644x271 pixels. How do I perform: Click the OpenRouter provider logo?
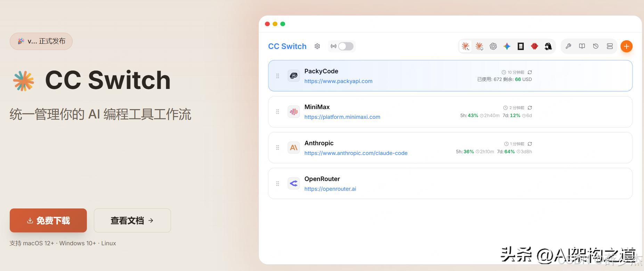coord(294,183)
